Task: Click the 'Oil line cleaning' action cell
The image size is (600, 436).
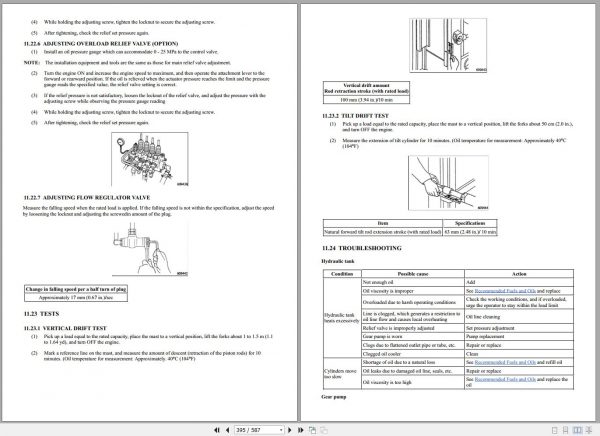Action: click(519, 317)
